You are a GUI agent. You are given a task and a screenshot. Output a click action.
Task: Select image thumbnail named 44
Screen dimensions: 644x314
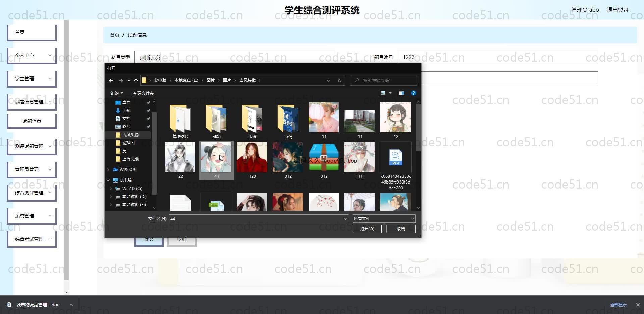tap(216, 160)
